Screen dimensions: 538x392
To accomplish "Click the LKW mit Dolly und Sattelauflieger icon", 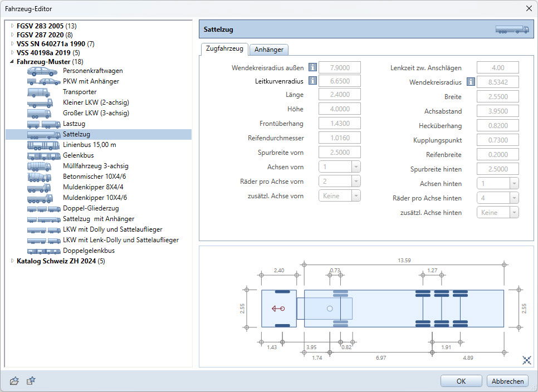I will [x=44, y=230].
